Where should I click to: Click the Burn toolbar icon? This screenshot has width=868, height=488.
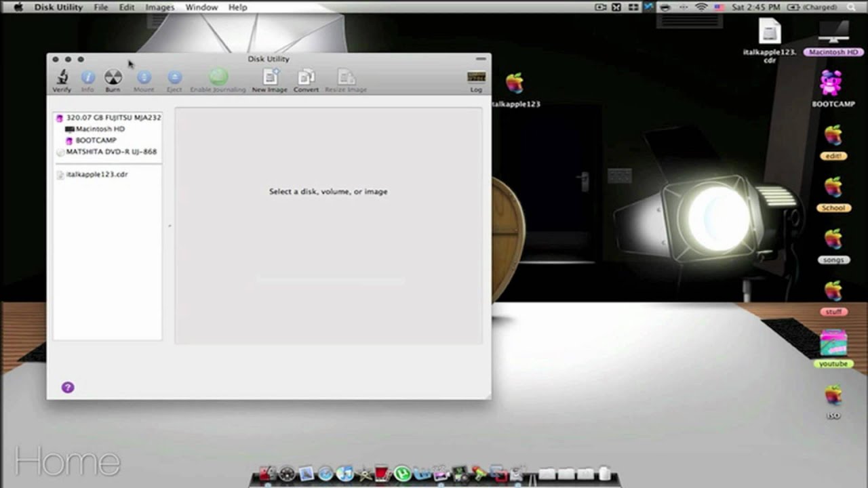pyautogui.click(x=113, y=77)
